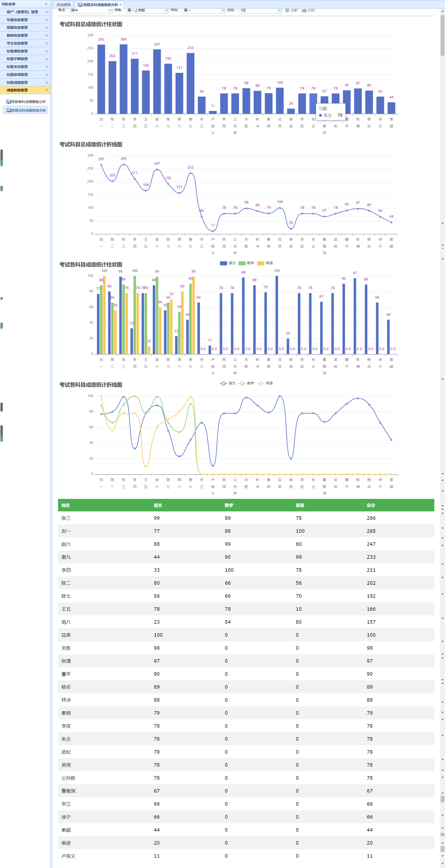Click the table row for 卢俊义

[246, 856]
